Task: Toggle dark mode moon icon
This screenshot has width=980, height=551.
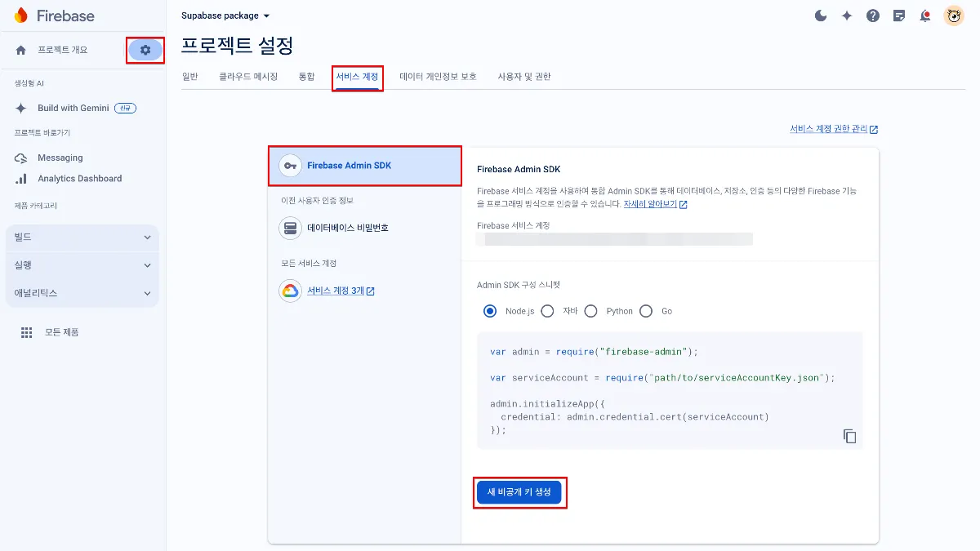Action: (821, 16)
